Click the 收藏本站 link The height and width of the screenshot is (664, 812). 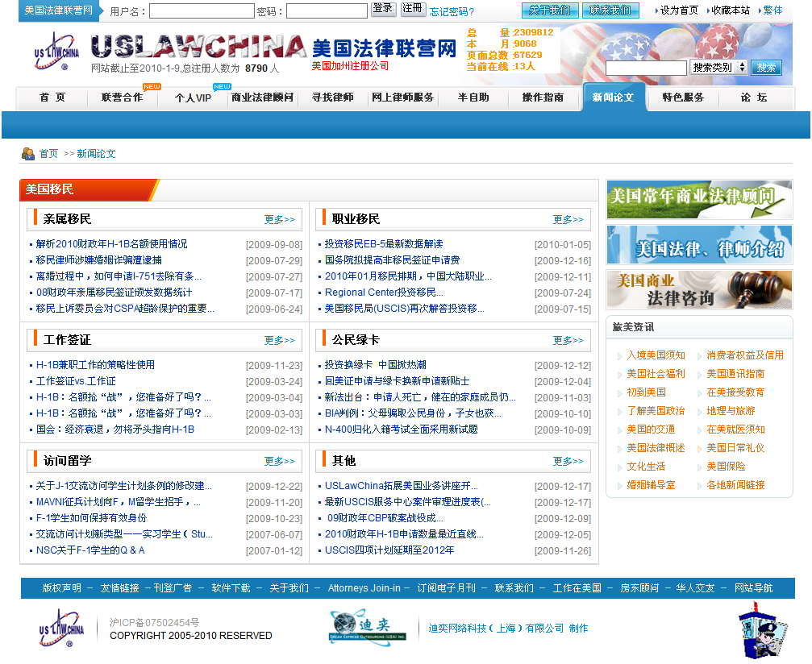[731, 10]
